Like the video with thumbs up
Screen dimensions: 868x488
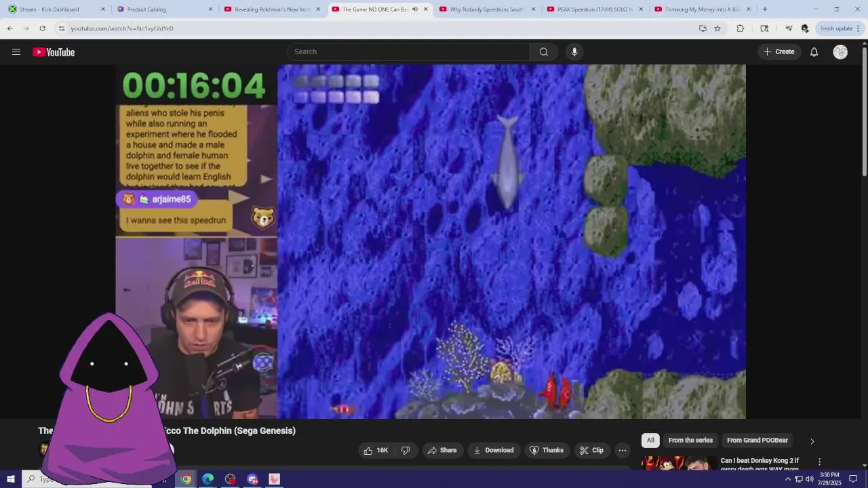376,450
